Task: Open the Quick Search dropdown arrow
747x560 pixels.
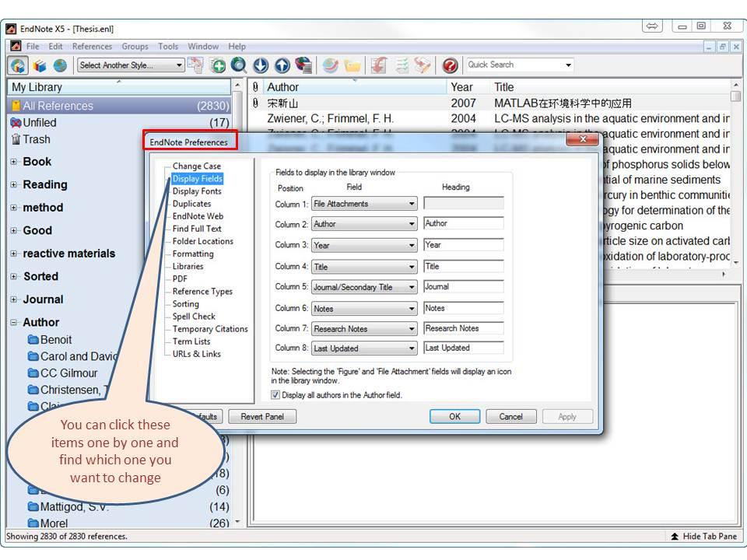Action: click(x=568, y=65)
